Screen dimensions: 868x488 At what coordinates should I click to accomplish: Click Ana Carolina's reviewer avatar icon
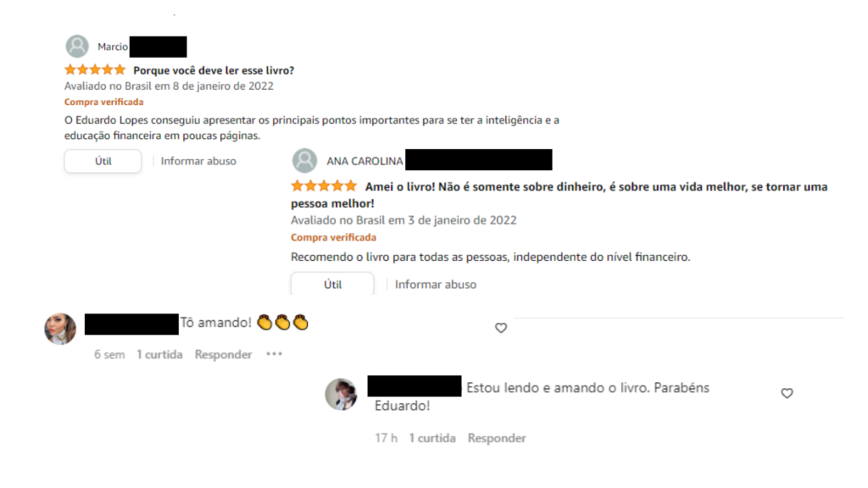[x=304, y=161]
